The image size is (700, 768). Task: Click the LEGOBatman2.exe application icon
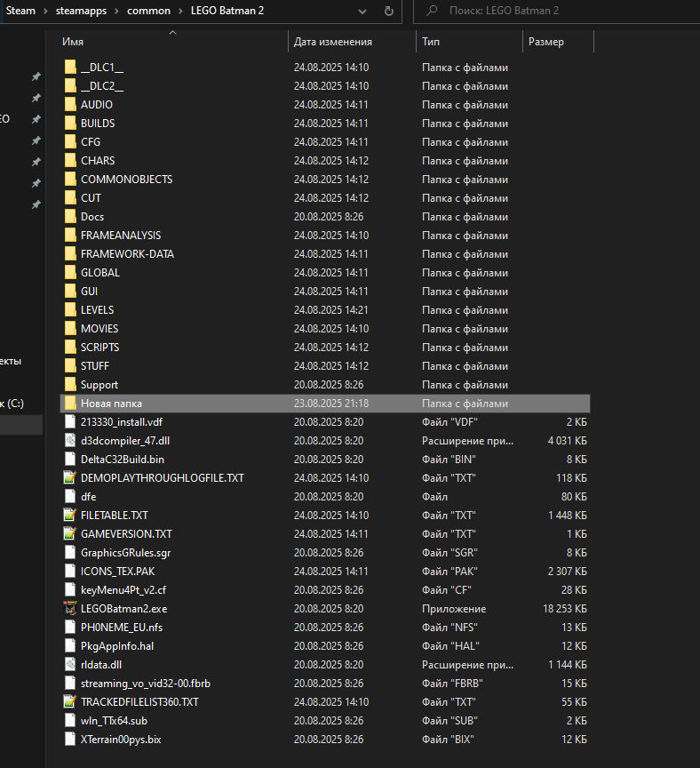pos(70,608)
